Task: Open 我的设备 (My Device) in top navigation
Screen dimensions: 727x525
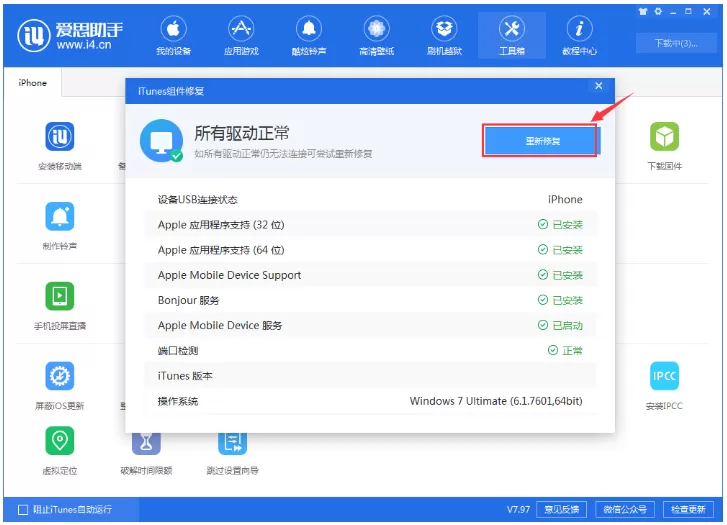Action: point(173,36)
